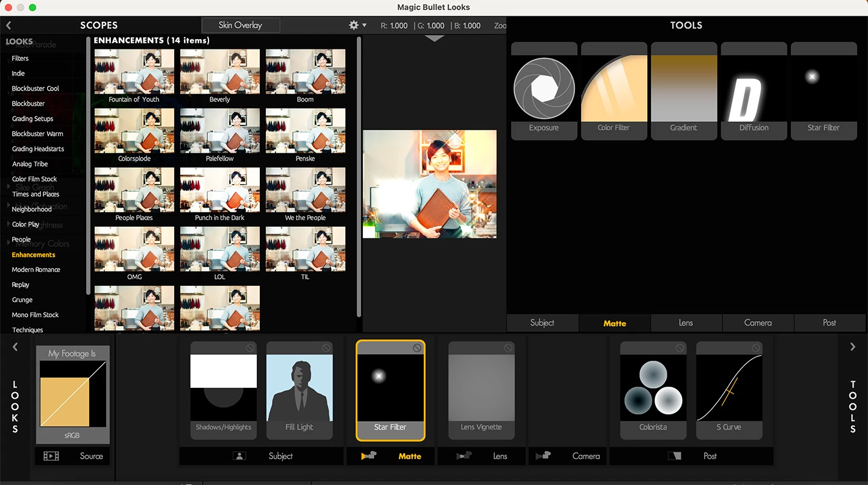Disable the Fill Light tool

click(x=325, y=348)
